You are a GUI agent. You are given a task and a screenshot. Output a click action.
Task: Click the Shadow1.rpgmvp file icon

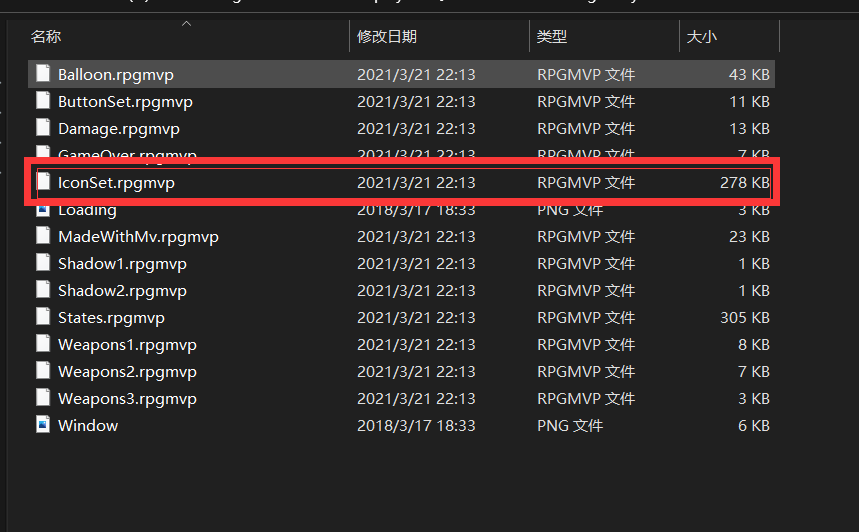tap(43, 262)
